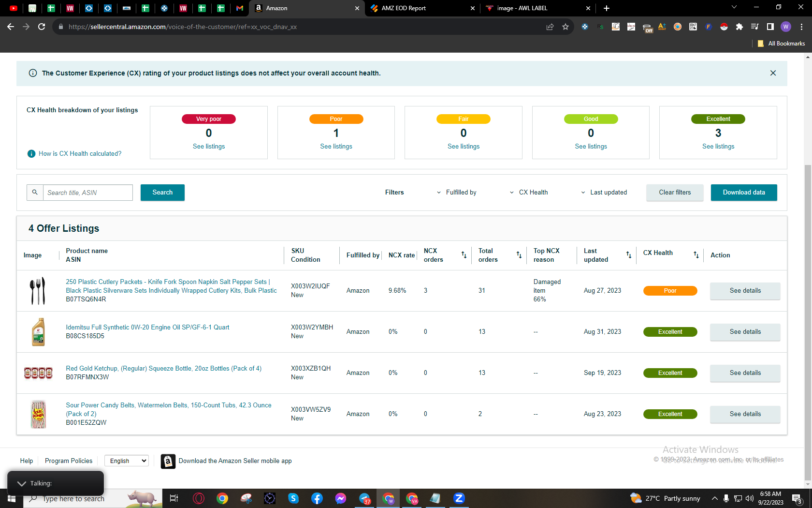Click the Search title, ASIN input field
Image resolution: width=812 pixels, height=508 pixels.
[x=88, y=193]
